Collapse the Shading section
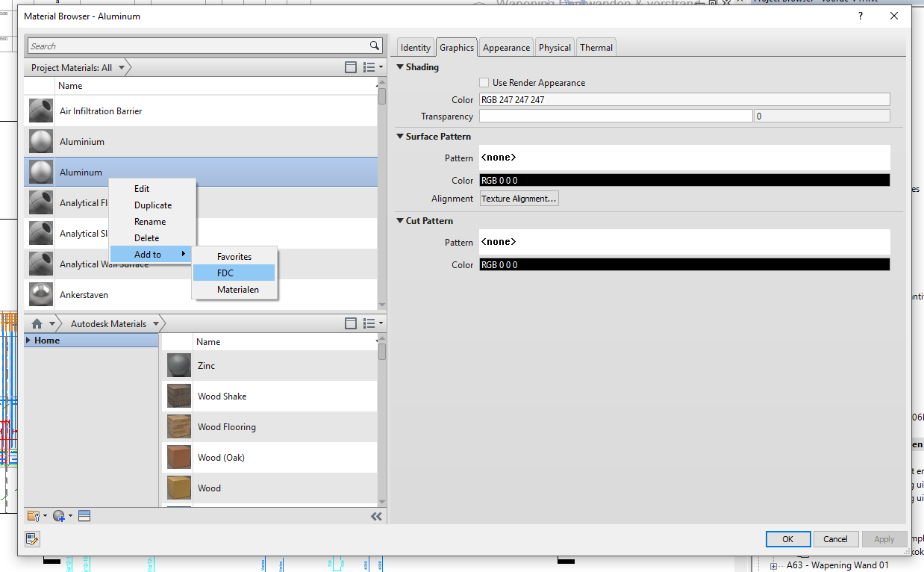 [x=400, y=66]
